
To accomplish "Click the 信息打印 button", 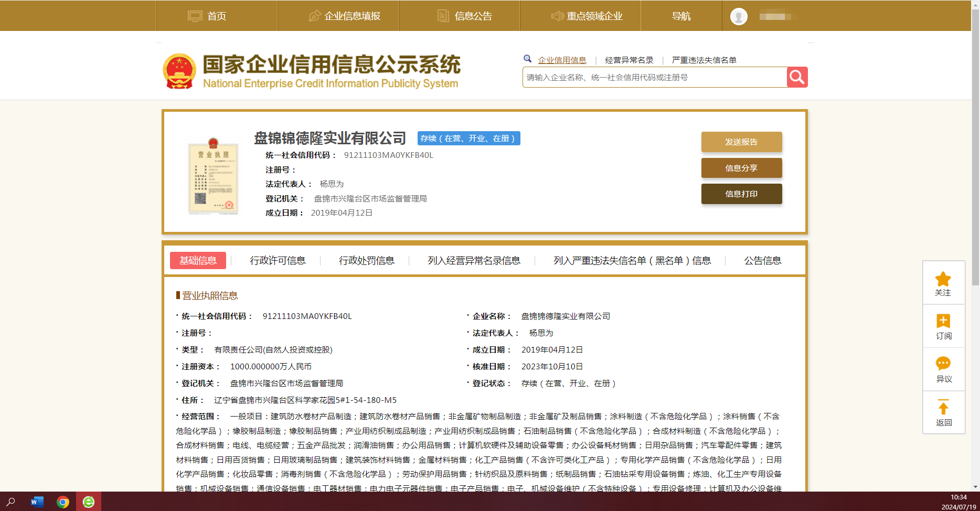I will (x=741, y=194).
